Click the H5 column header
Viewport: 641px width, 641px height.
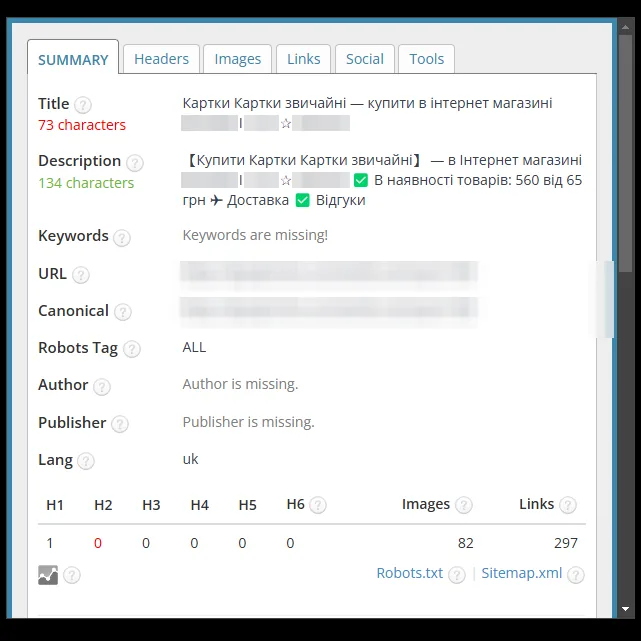click(247, 505)
